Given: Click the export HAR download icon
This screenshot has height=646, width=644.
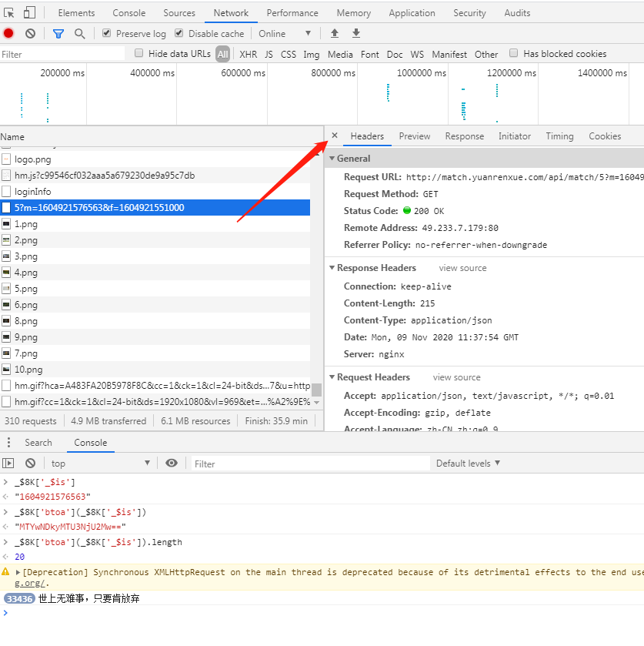Looking at the screenshot, I should click(356, 33).
